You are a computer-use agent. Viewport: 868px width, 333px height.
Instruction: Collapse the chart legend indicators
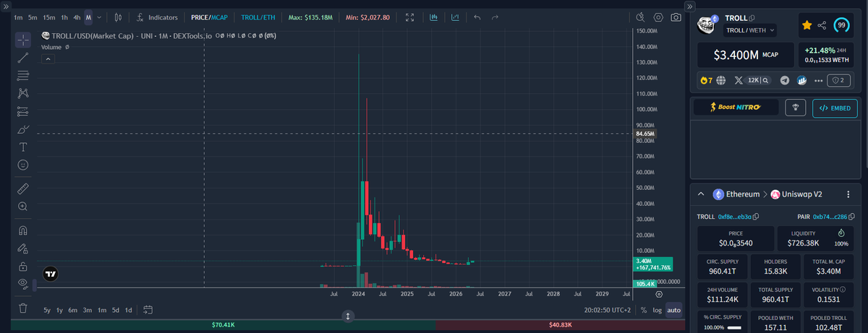coord(48,59)
